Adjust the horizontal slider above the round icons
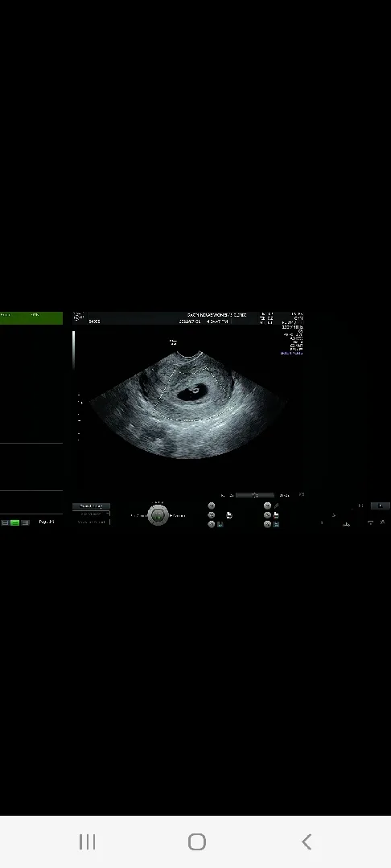The image size is (391, 868). [x=255, y=495]
